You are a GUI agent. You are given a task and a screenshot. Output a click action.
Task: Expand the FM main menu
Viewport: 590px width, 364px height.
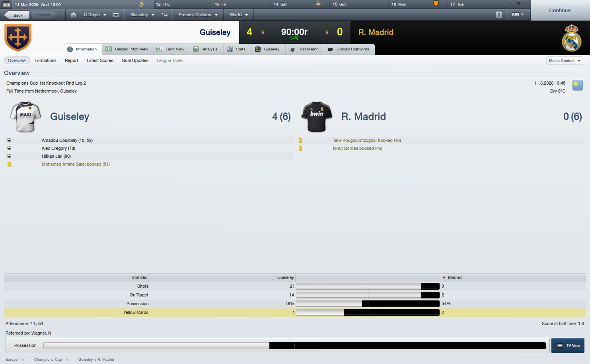pos(518,14)
